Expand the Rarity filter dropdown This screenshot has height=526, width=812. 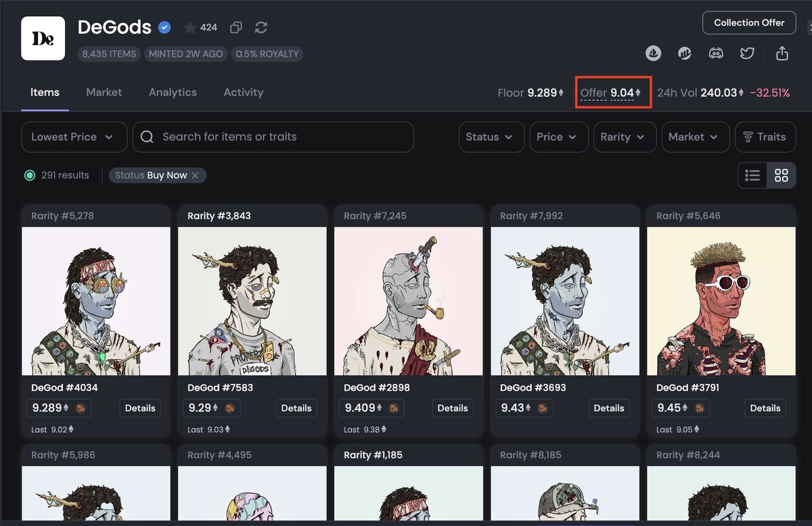click(625, 137)
